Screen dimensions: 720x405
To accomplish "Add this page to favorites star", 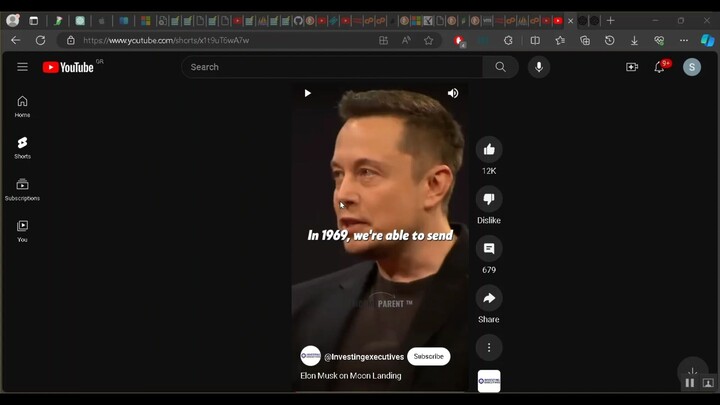I will tap(428, 40).
